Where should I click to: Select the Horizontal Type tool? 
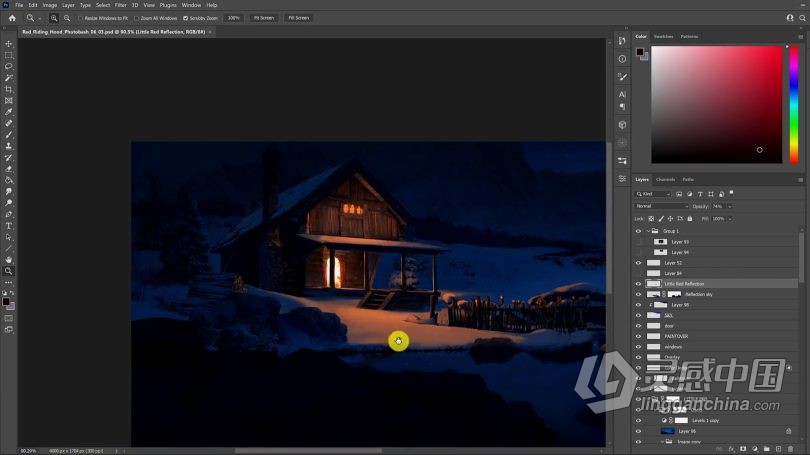[x=9, y=226]
